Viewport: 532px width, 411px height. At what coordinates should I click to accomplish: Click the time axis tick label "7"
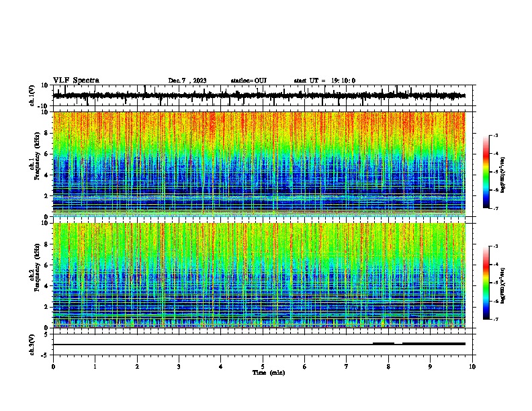(x=347, y=367)
